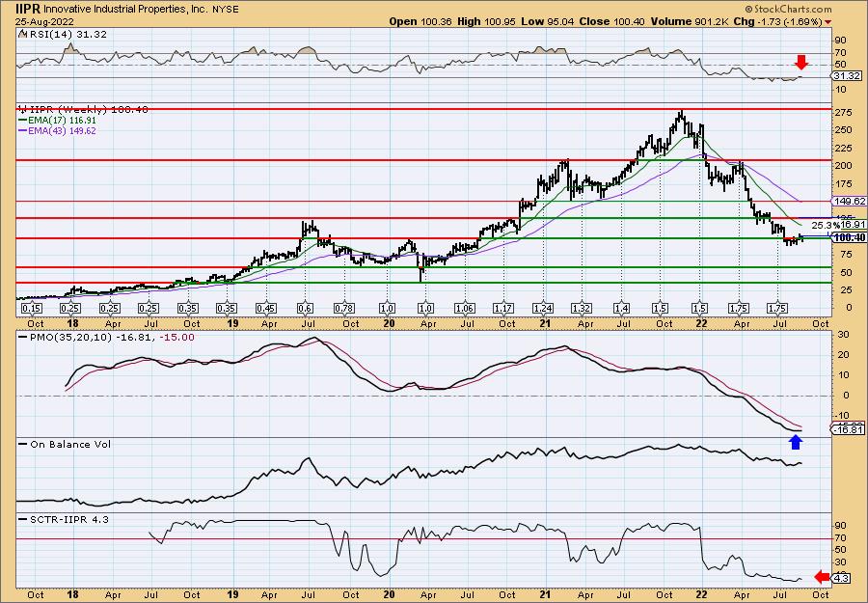Click the 0.6 dividend marker box
Viewport: 868px width, 603px height.
[x=305, y=309]
